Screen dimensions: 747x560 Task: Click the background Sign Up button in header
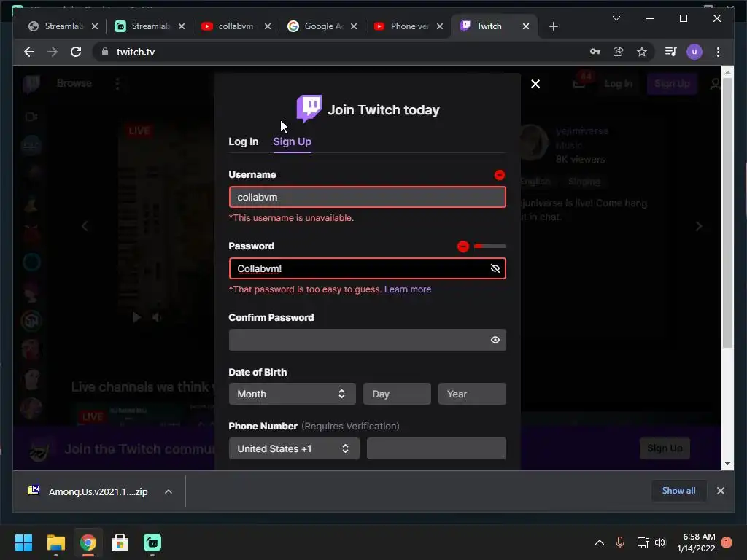click(672, 84)
